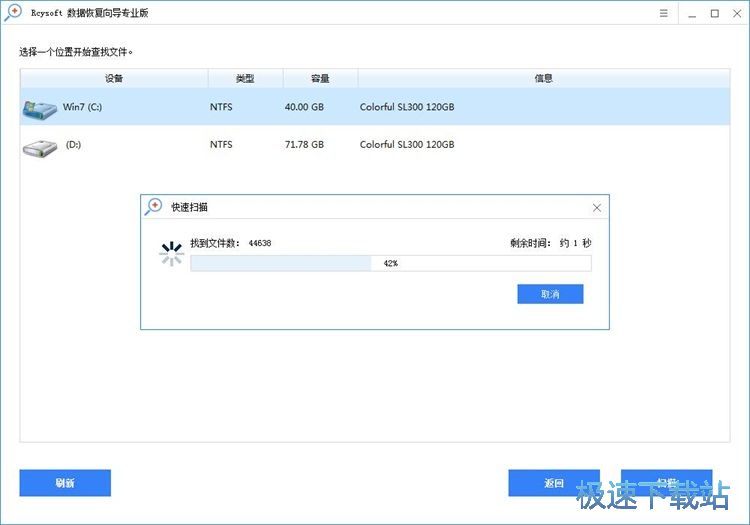
Task: Sort by 设备 column header
Action: [114, 78]
